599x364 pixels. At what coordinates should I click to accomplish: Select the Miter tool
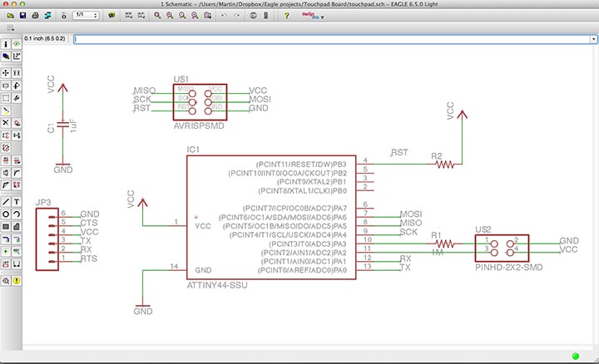pos(17,173)
